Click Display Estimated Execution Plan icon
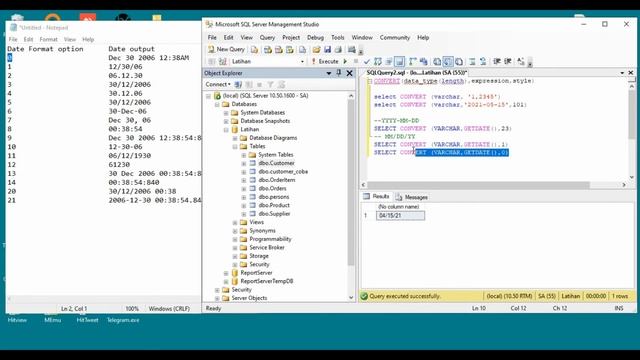The height and width of the screenshot is (360, 640). (378, 62)
